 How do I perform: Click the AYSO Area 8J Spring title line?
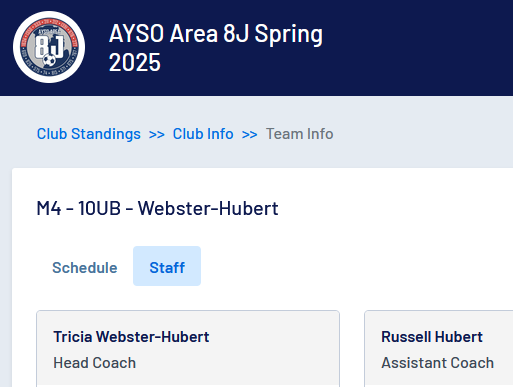click(x=216, y=34)
